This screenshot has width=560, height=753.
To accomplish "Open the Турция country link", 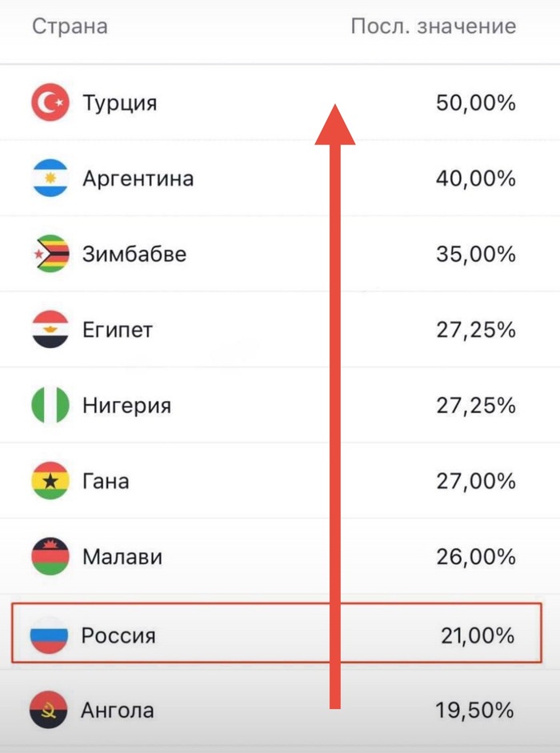I will click(x=119, y=103).
